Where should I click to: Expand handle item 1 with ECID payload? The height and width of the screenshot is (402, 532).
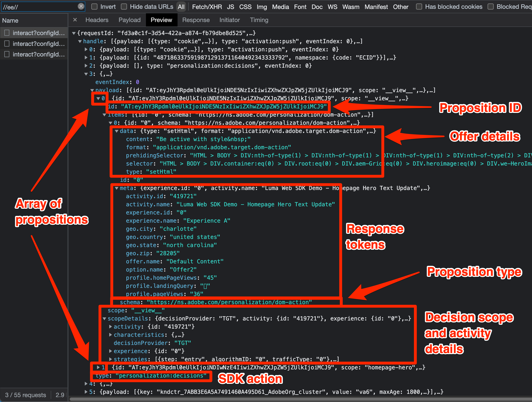tap(86, 58)
